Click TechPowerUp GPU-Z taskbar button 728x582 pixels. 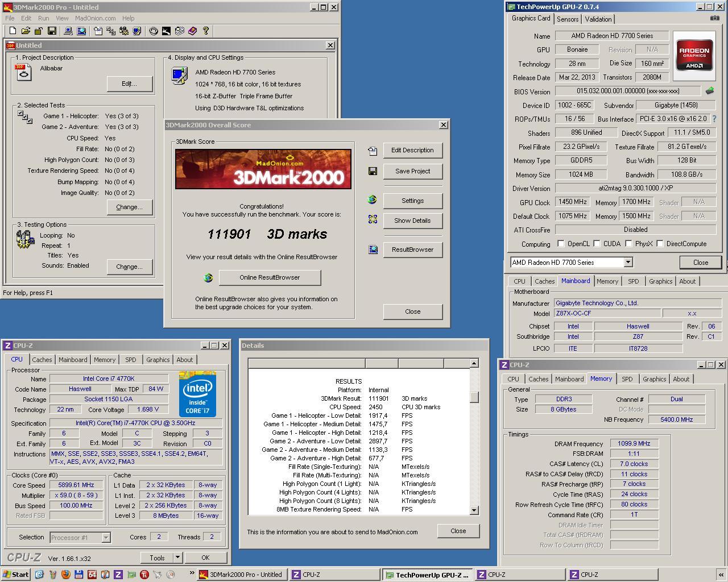coord(427,575)
